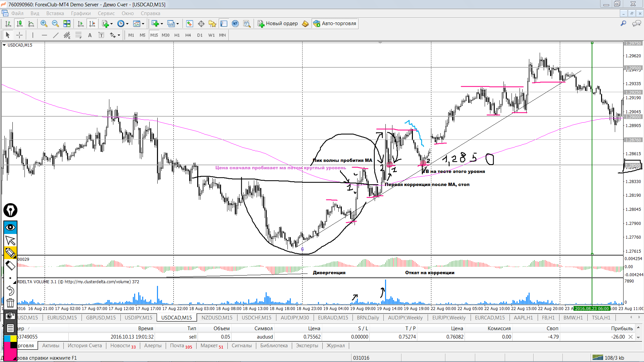Switch chart to bar chart mode
644x362 pixels.
click(8, 23)
